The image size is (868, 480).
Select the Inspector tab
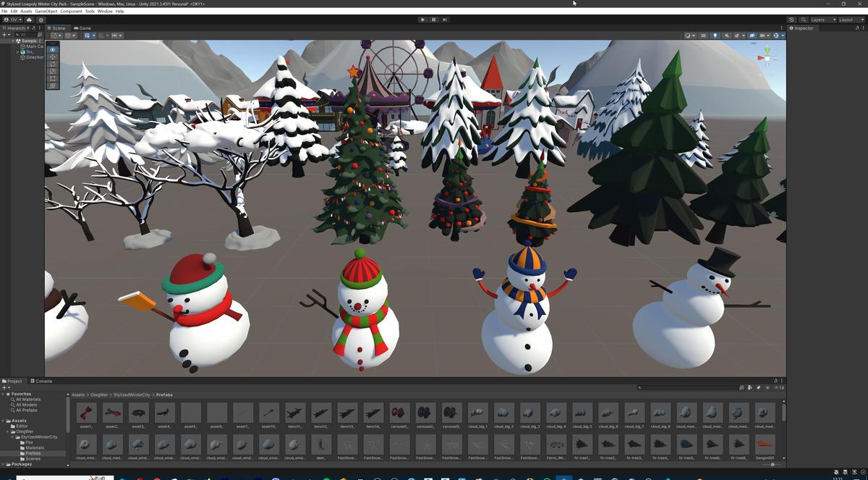point(802,28)
